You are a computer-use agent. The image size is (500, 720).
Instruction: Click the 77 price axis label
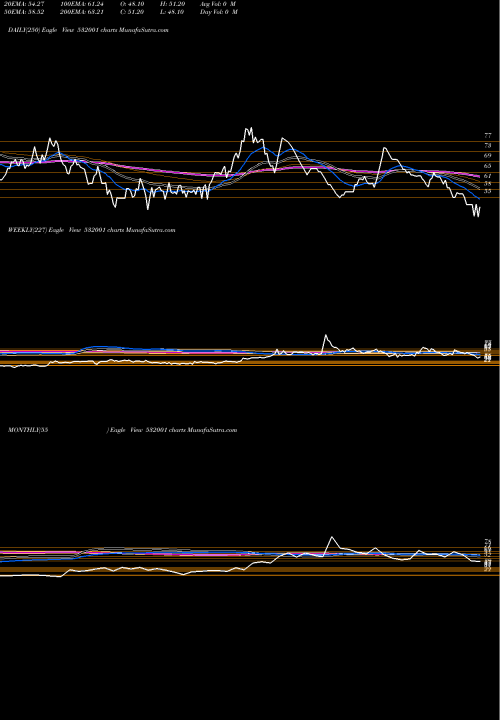pos(488,136)
